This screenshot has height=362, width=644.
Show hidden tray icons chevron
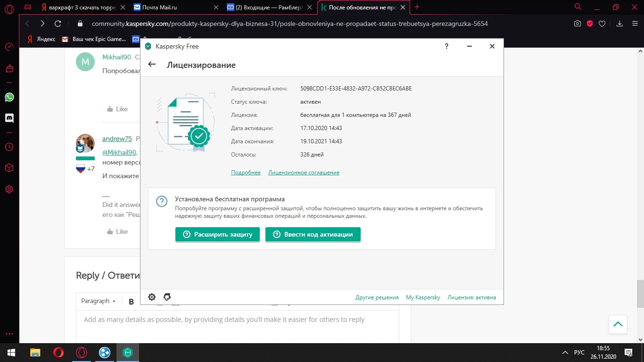click(565, 353)
